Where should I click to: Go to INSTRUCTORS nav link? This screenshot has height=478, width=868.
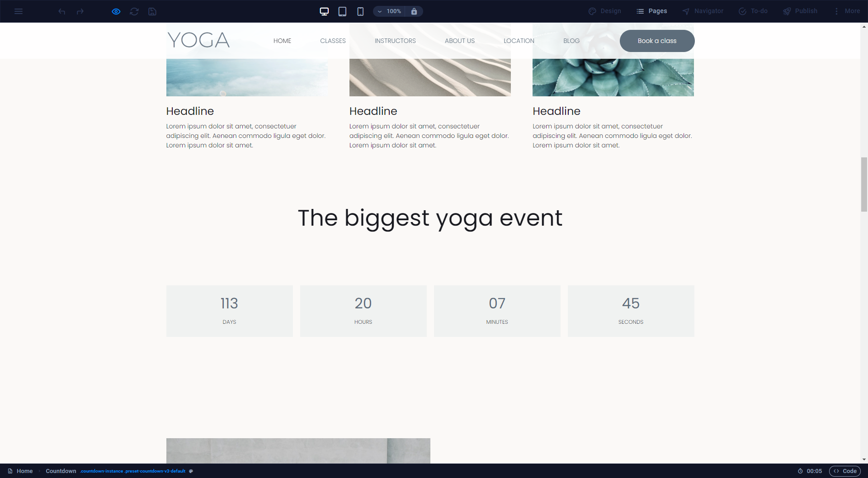click(395, 41)
